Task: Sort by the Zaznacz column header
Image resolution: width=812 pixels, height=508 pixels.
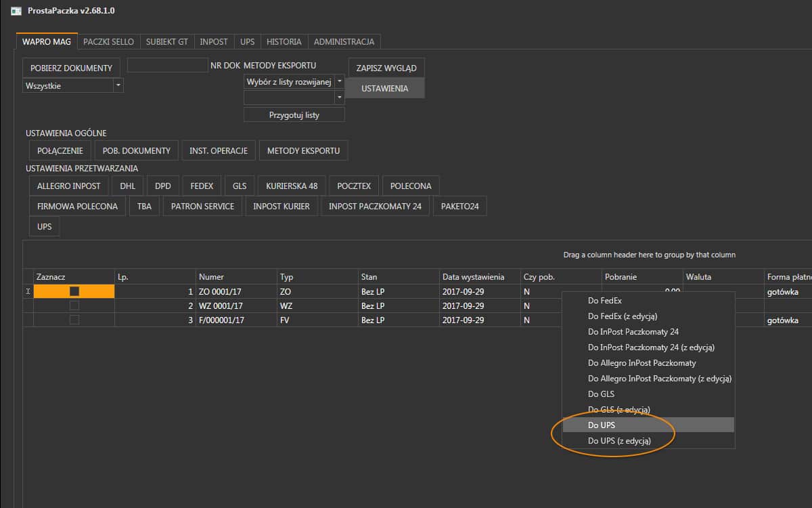Action: pos(74,276)
